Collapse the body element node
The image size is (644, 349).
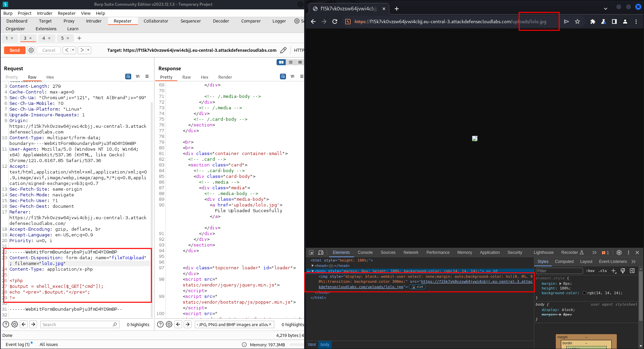[x=313, y=271]
